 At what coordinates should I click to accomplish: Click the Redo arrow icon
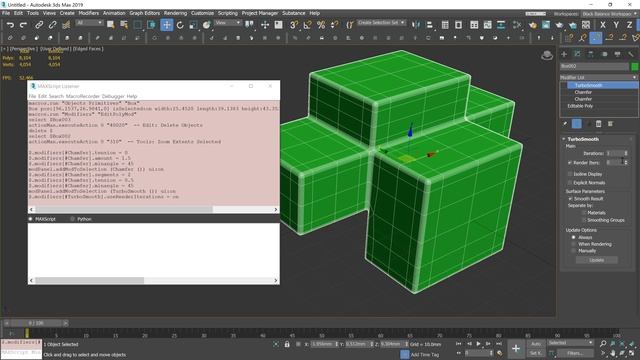(23, 25)
